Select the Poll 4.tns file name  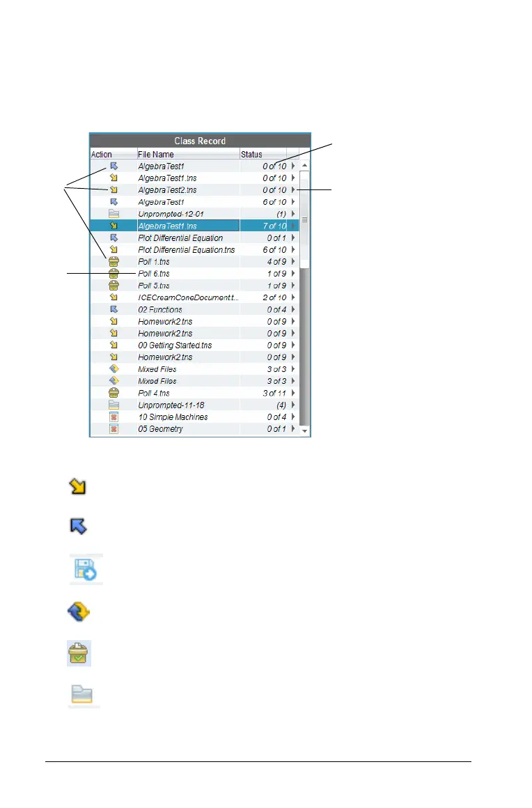(154, 393)
